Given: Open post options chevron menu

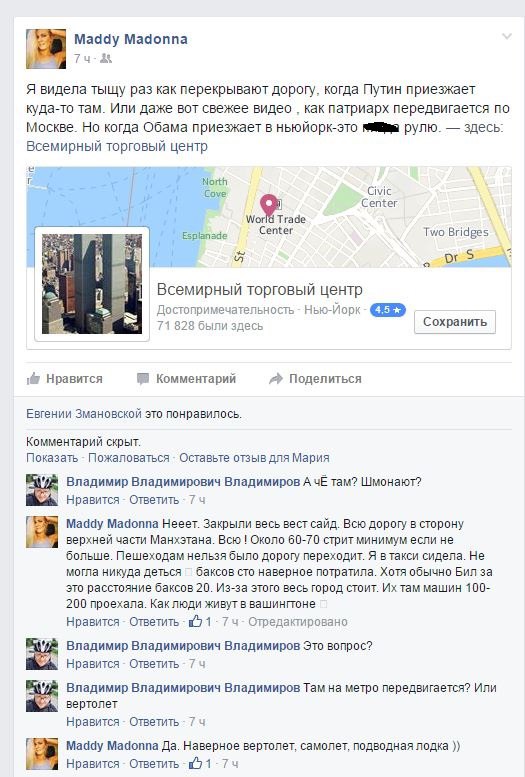Looking at the screenshot, I should click(507, 37).
